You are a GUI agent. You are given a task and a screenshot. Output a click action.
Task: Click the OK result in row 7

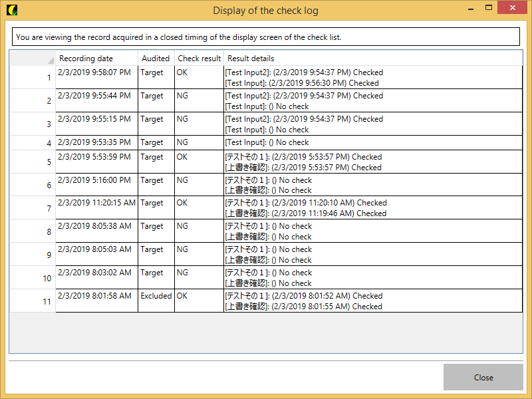pyautogui.click(x=182, y=203)
